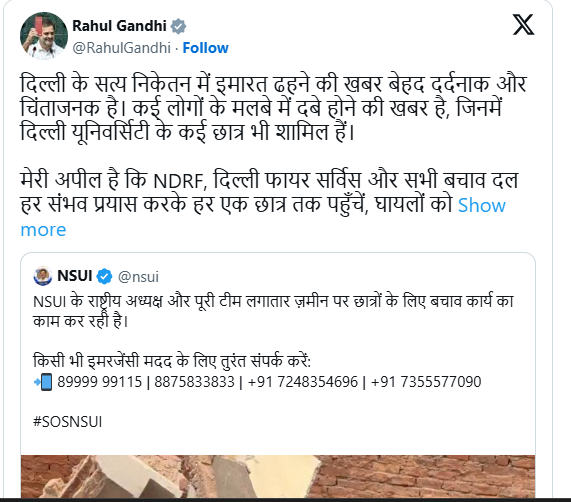The image size is (571, 502).
Task: Click the blue verified badge beside NSUI
Action: pyautogui.click(x=104, y=276)
